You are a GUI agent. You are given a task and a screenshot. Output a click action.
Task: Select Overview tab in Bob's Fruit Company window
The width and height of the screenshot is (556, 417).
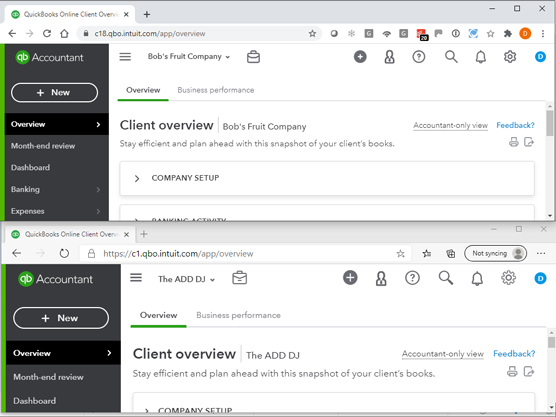[143, 90]
